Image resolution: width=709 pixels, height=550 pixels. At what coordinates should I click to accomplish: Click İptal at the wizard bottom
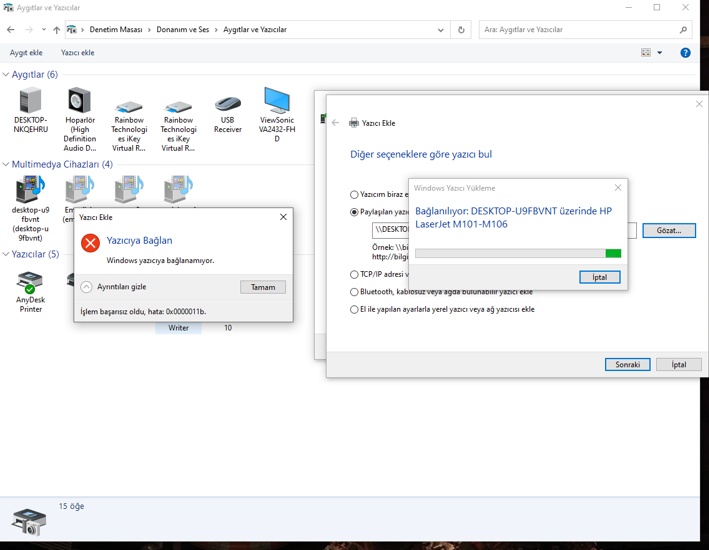[679, 365]
